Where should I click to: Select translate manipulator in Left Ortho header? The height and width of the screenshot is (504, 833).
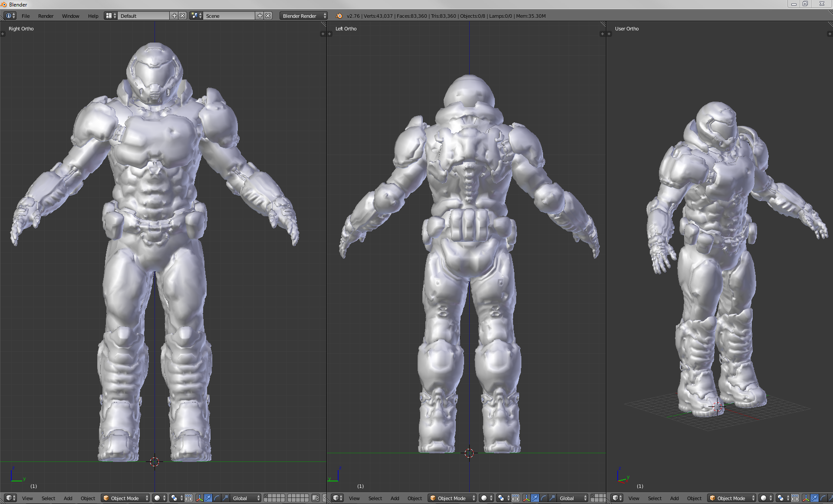(x=535, y=498)
